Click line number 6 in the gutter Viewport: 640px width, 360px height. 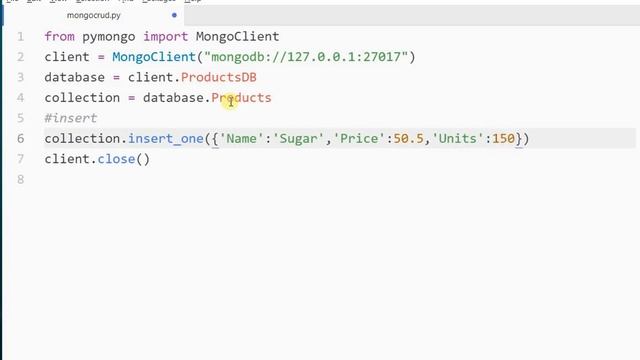coord(20,139)
